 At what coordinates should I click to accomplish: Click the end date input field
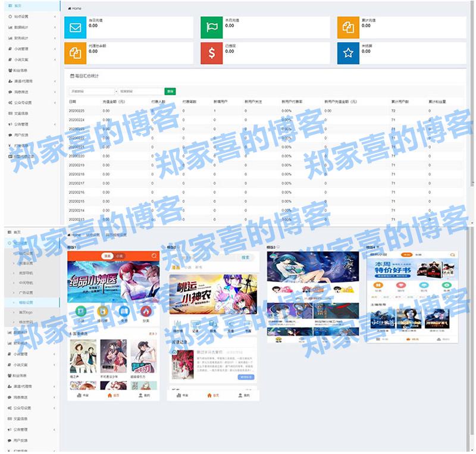click(141, 92)
